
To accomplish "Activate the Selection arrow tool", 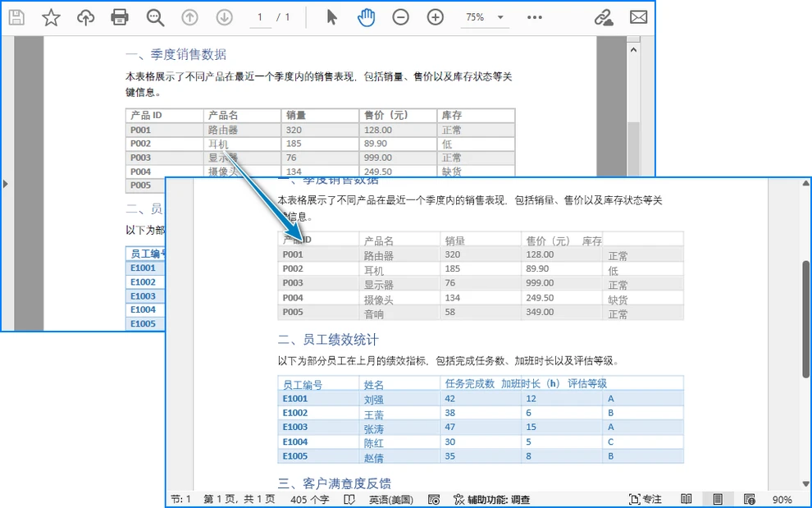I will coord(331,16).
